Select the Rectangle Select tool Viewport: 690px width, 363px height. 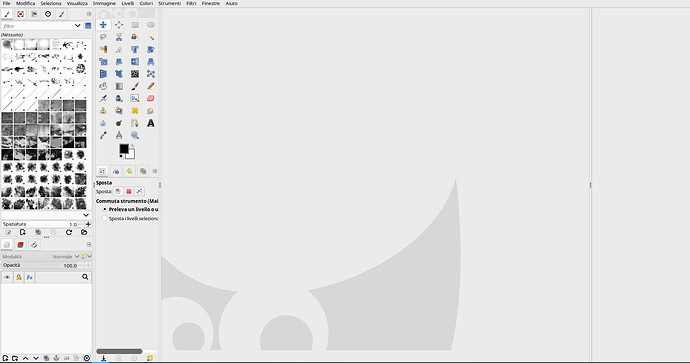(x=135, y=25)
